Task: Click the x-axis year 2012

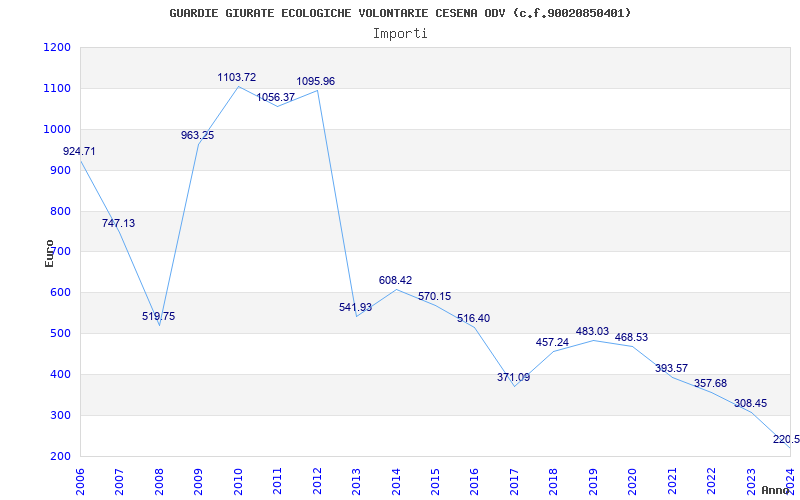Action: 316,482
